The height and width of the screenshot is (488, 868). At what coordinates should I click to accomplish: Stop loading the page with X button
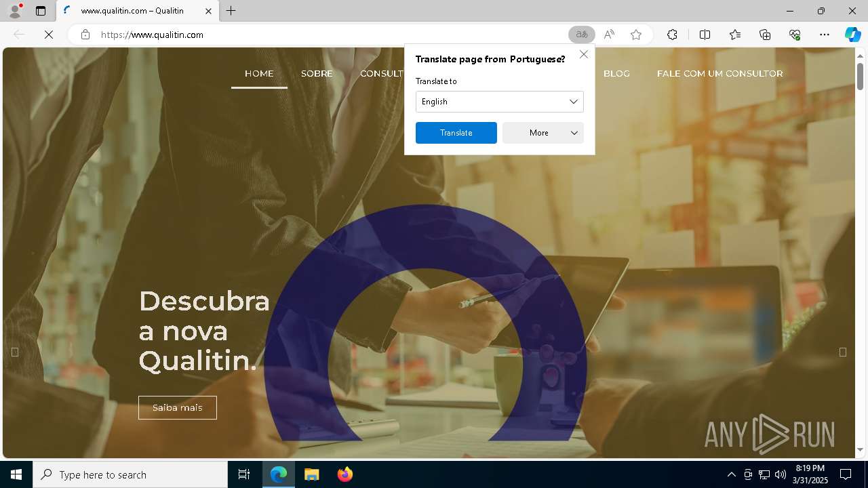(x=49, y=35)
